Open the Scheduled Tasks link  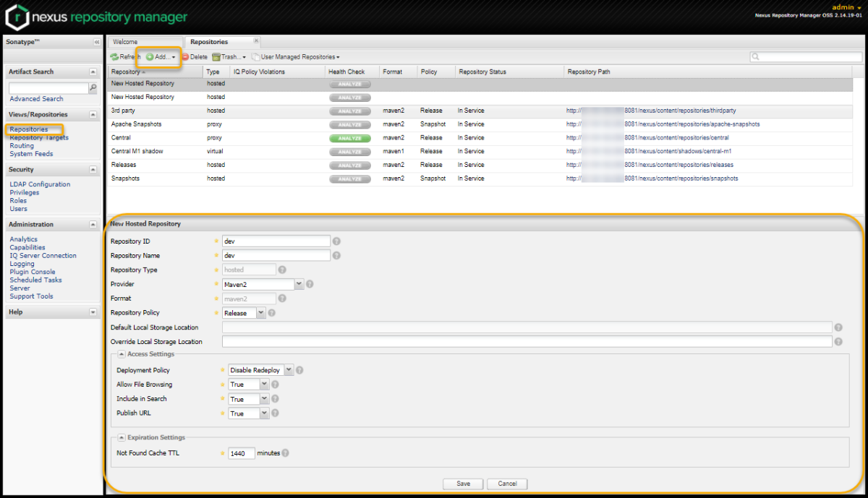tap(35, 280)
